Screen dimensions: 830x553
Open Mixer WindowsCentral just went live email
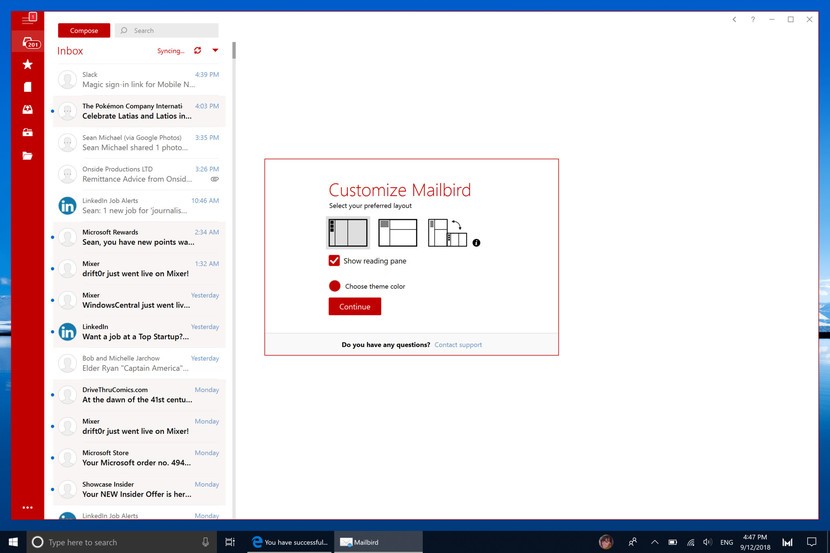pyautogui.click(x=139, y=300)
